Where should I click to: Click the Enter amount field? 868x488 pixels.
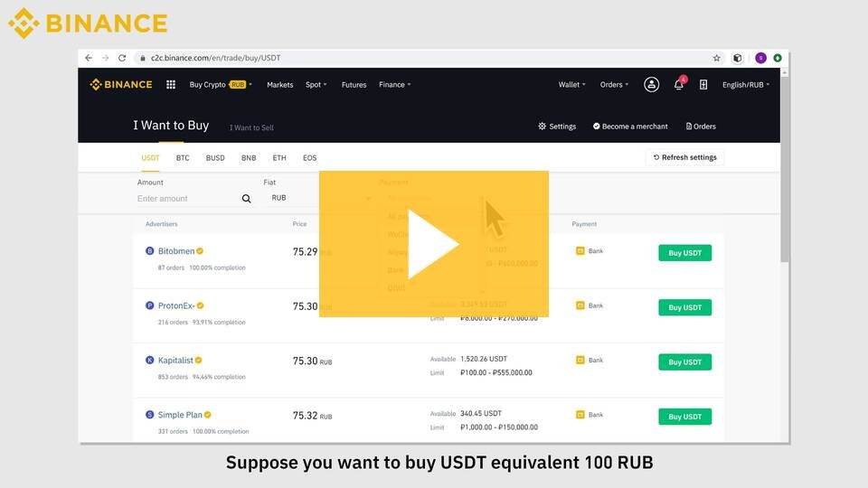tap(187, 199)
